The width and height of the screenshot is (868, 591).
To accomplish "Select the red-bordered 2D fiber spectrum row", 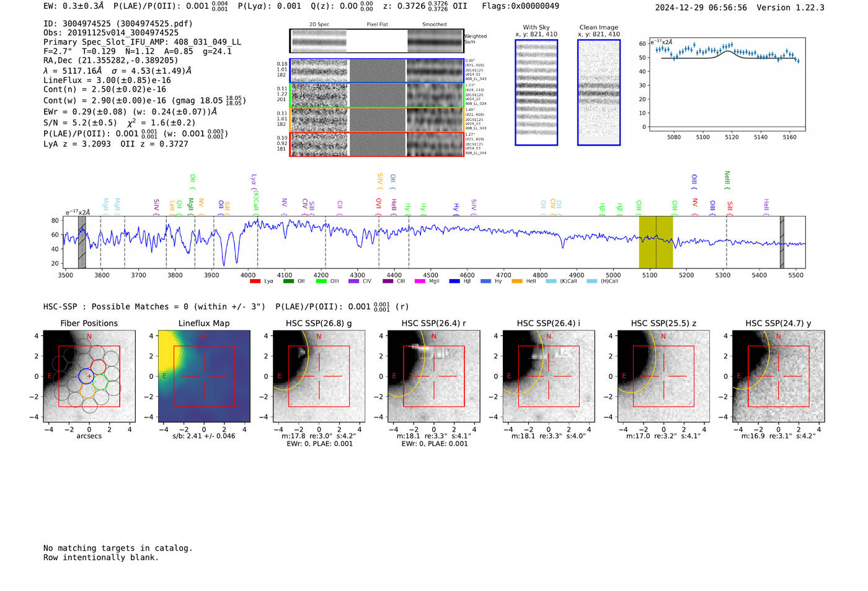I will (377, 144).
